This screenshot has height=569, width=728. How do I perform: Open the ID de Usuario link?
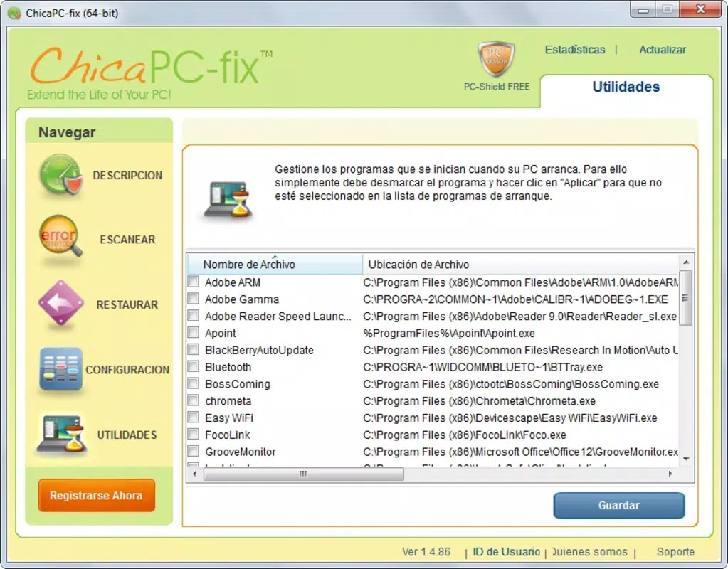(x=506, y=552)
